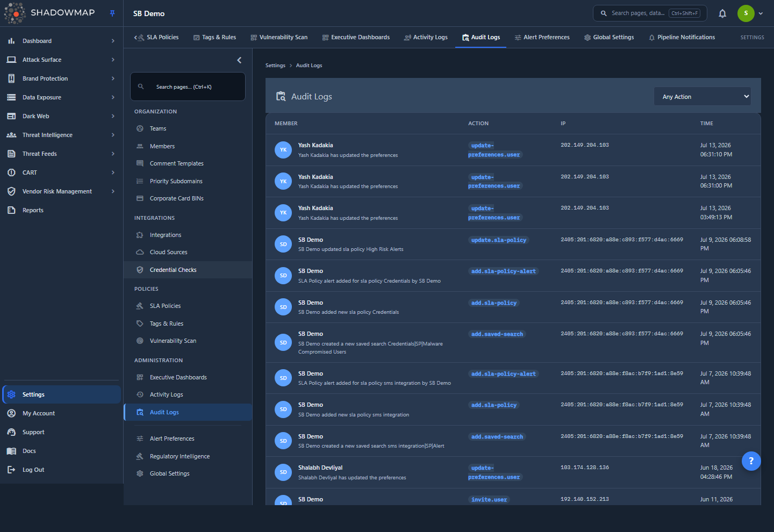Click the green user avatar S
This screenshot has width=774, height=532.
pyautogui.click(x=746, y=13)
